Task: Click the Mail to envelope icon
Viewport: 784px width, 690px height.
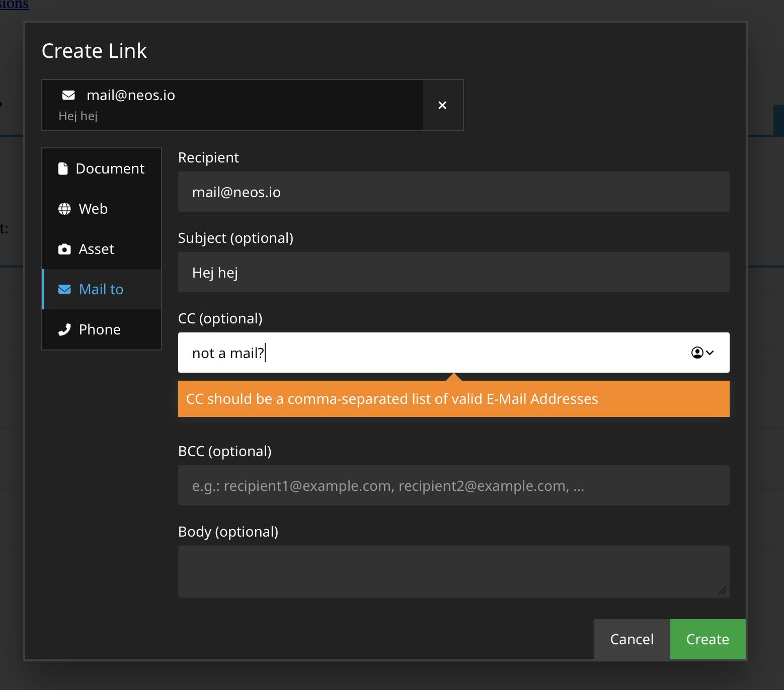Action: coord(63,289)
